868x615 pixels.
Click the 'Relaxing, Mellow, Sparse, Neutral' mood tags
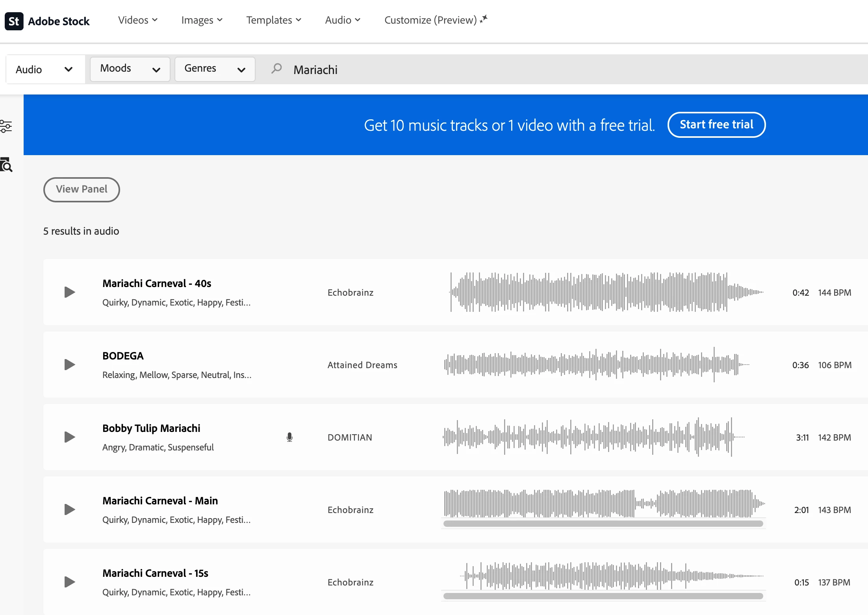[x=177, y=375]
